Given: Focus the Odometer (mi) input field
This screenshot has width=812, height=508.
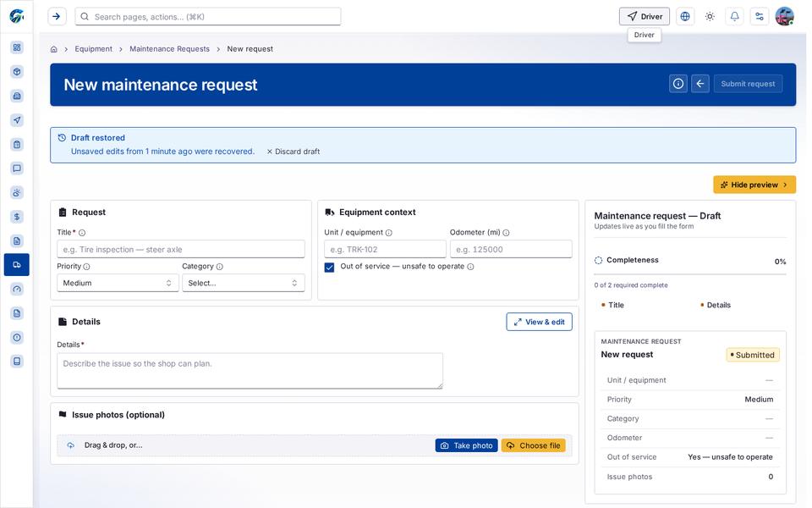Looking at the screenshot, I should tap(511, 249).
